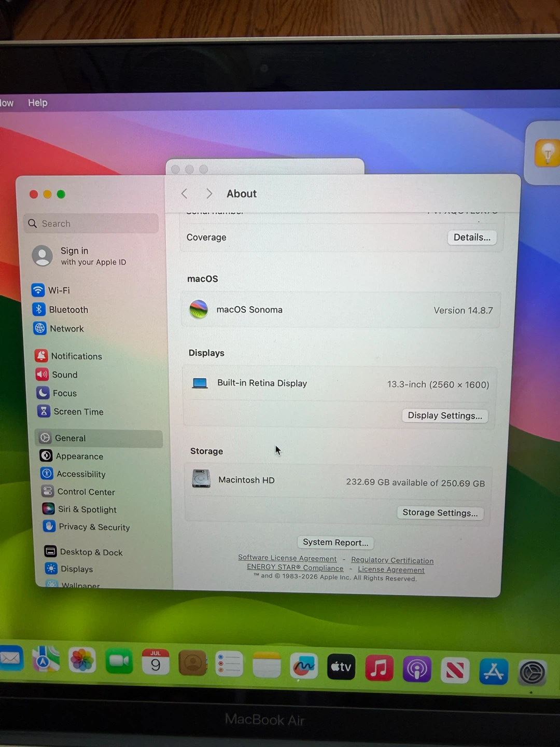560x747 pixels.
Task: Click the 13.3-inch (2560 × 1600) text
Action: click(438, 384)
